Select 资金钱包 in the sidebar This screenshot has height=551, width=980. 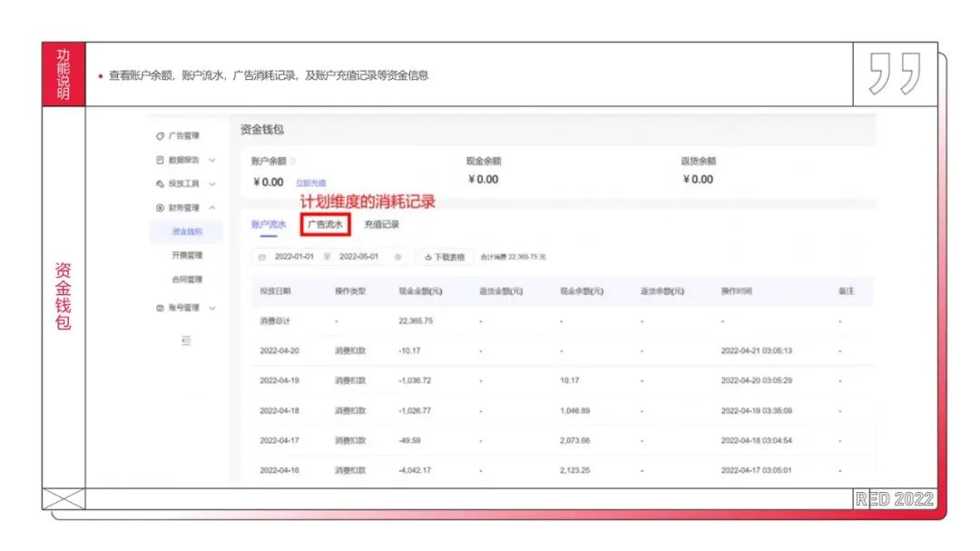(187, 231)
